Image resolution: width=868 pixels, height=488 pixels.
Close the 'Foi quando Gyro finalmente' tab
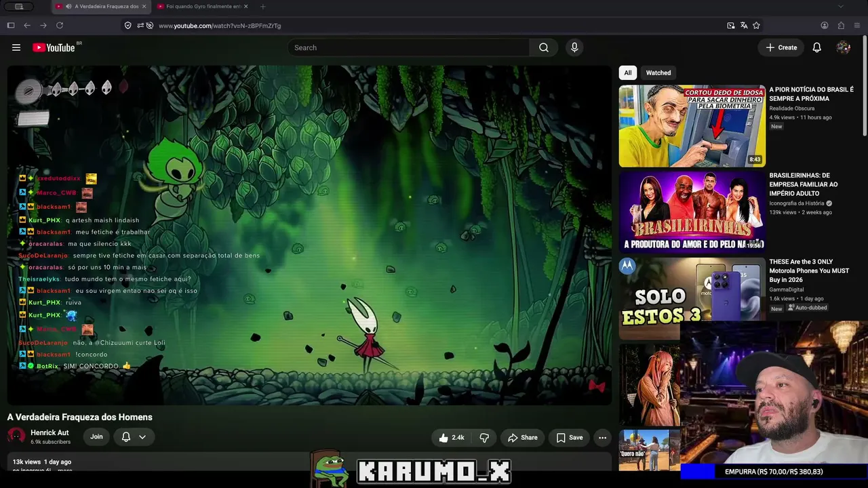245,7
